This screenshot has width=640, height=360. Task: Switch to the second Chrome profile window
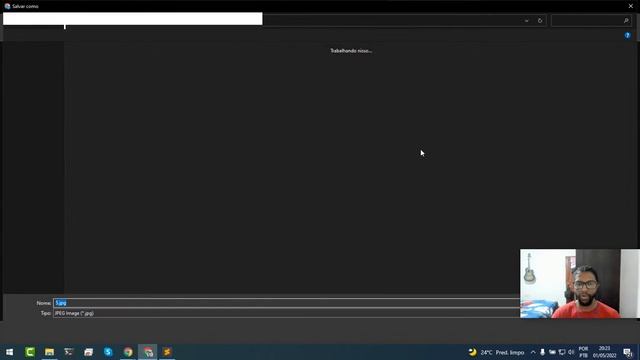coord(148,352)
